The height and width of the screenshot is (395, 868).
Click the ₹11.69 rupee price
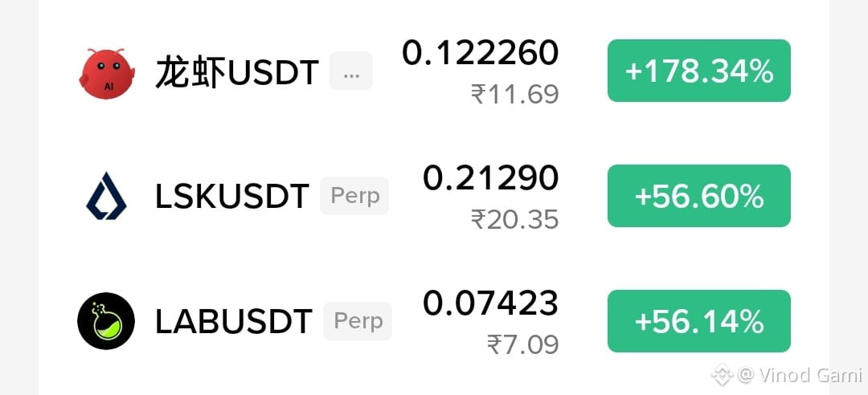(515, 94)
